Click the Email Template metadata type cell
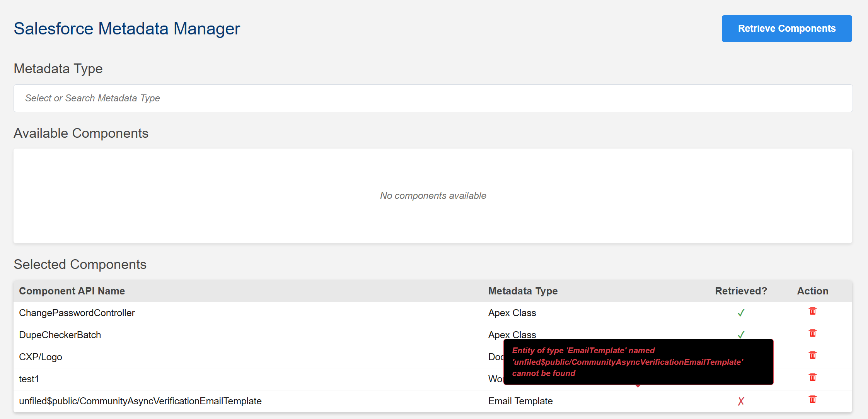The width and height of the screenshot is (868, 419). pyautogui.click(x=520, y=401)
